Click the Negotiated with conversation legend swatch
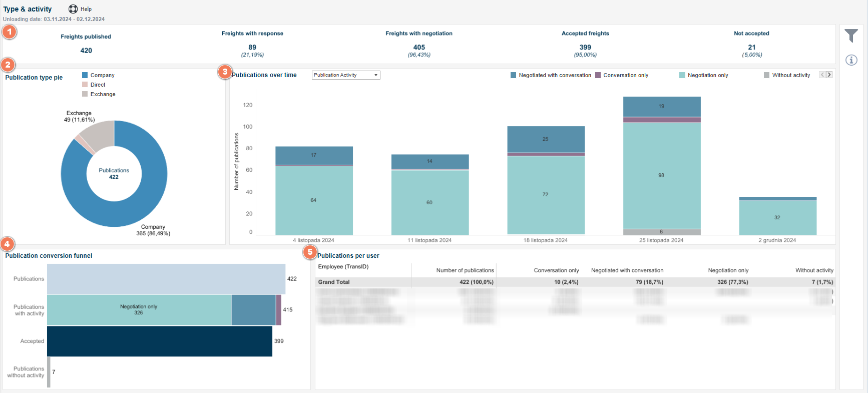 pyautogui.click(x=514, y=75)
